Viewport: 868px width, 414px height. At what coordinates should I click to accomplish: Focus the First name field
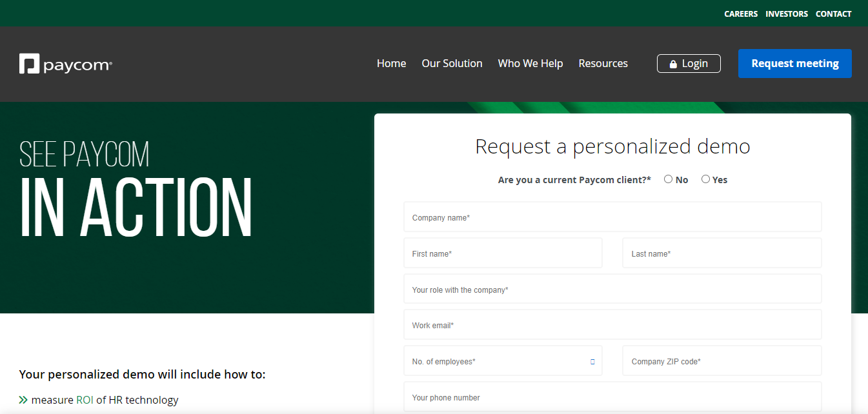pyautogui.click(x=503, y=253)
